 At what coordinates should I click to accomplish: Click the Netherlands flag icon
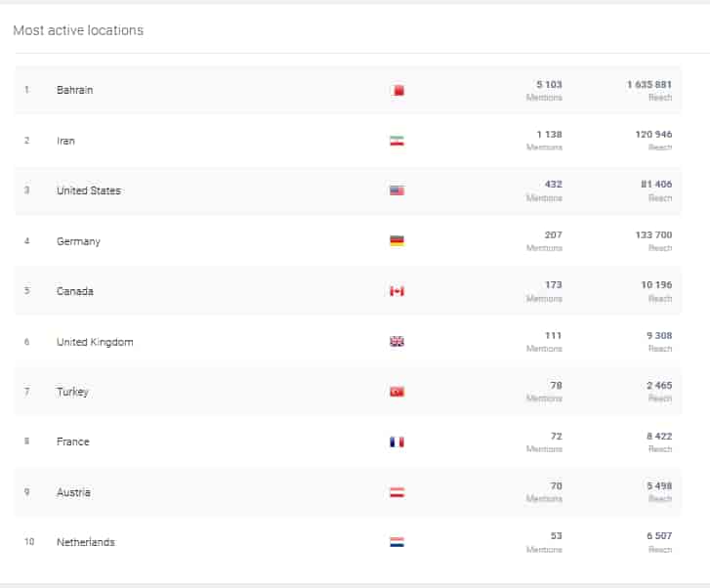[397, 542]
